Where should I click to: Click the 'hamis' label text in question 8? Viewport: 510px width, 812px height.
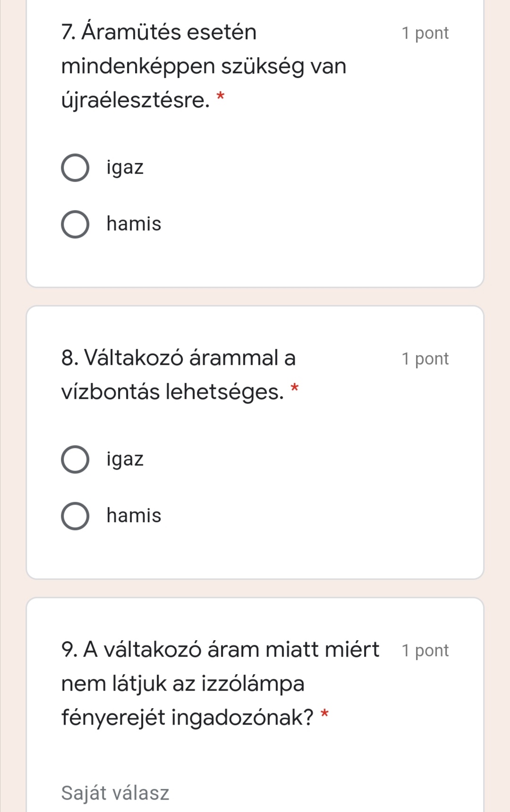[134, 516]
